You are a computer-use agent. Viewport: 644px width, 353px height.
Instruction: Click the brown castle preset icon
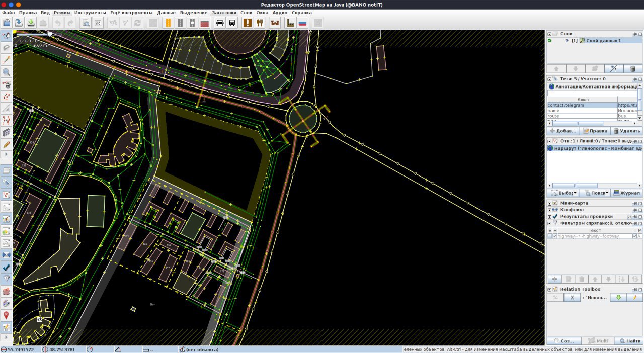click(275, 23)
